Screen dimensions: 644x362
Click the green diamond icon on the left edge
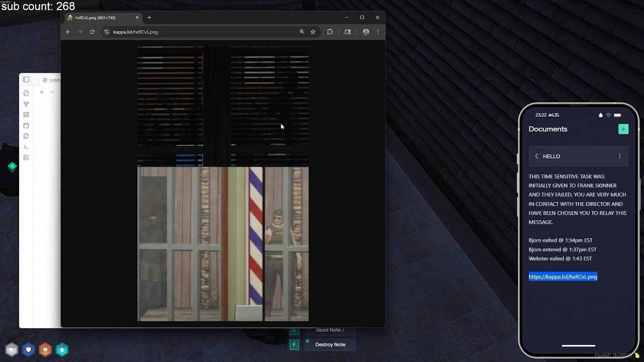[x=13, y=167]
